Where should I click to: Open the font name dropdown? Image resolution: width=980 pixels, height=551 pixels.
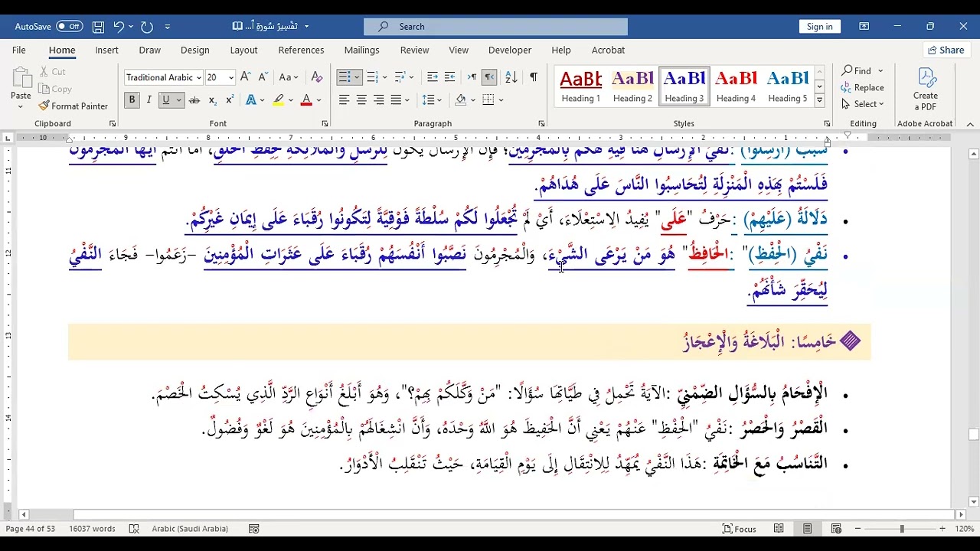(198, 78)
